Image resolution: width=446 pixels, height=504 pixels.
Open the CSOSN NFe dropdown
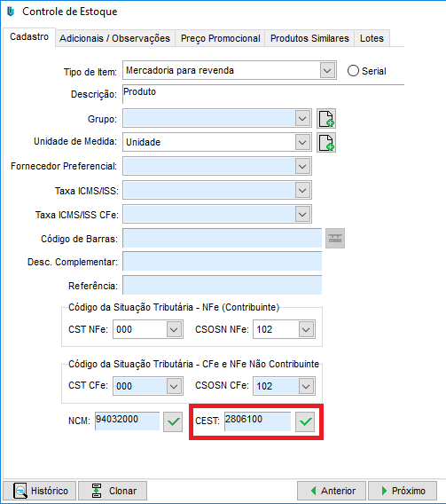click(x=306, y=329)
